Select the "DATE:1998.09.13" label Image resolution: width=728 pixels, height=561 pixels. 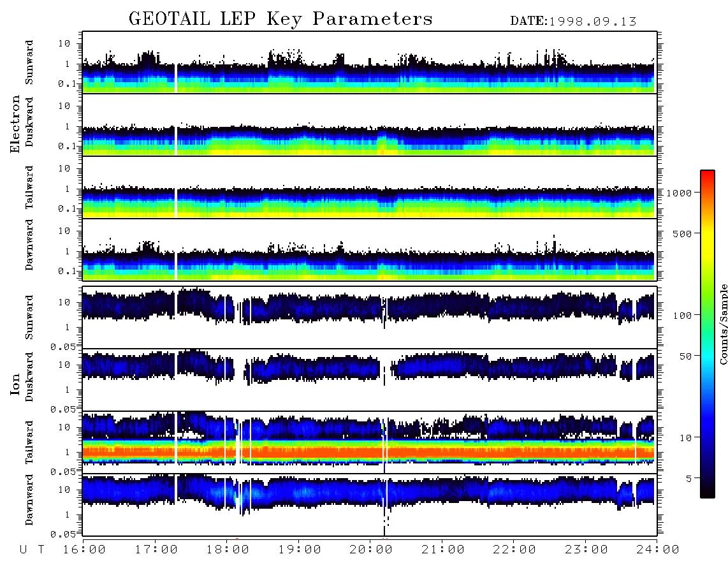click(x=573, y=22)
